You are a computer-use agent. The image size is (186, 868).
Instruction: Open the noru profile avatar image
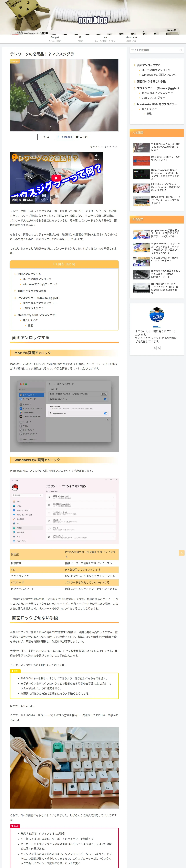coord(157,314)
